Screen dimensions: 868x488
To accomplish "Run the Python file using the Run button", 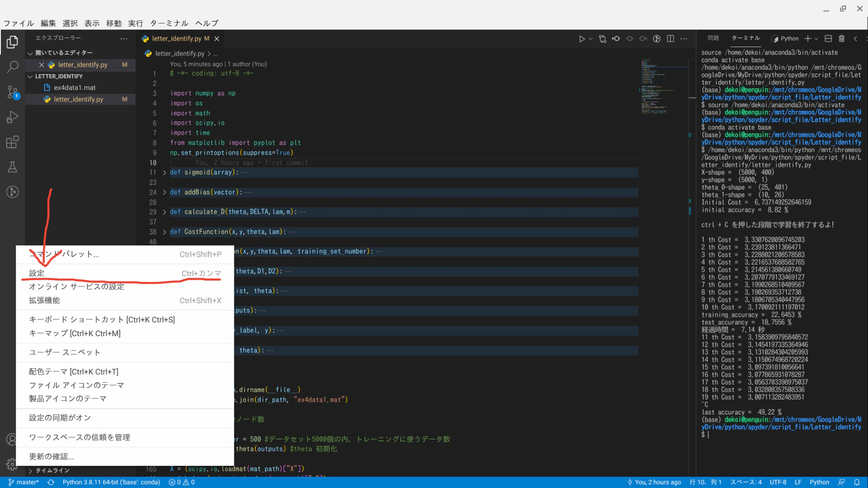I will coord(582,38).
